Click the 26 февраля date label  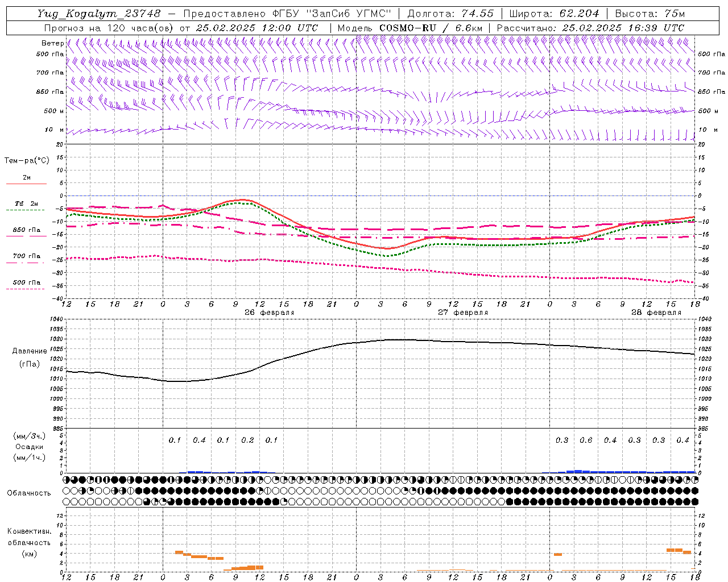point(269,313)
